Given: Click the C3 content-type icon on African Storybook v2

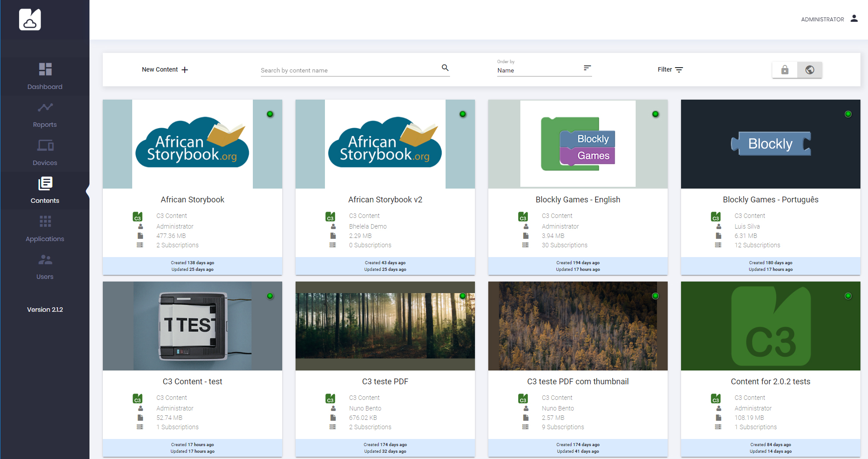Looking at the screenshot, I should click(x=330, y=217).
